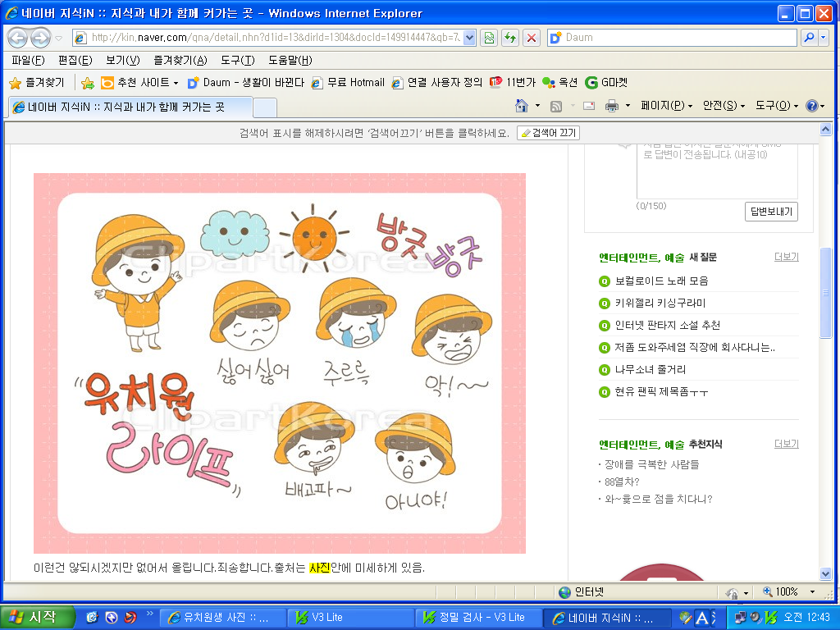Screen dimensions: 840x630
Task: Open the 보기(V) menu
Action: (x=122, y=60)
